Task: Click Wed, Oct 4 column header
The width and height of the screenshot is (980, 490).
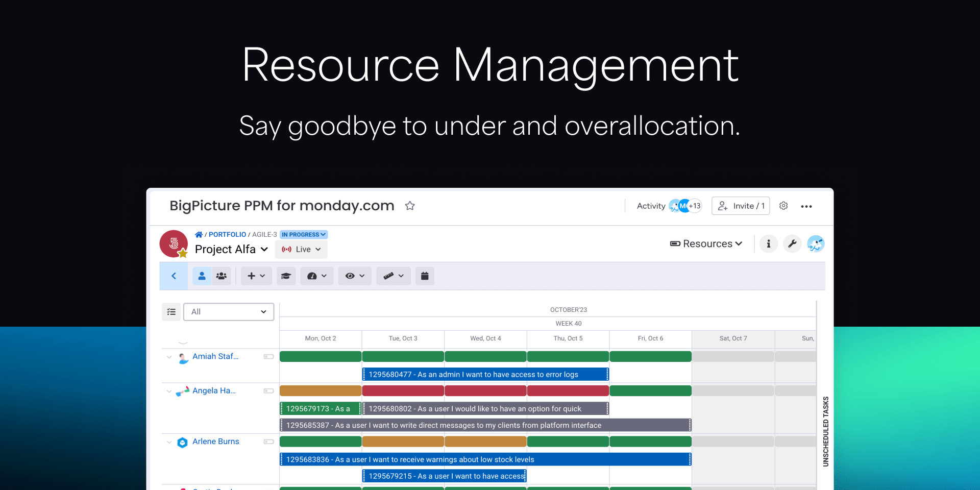Action: (485, 338)
